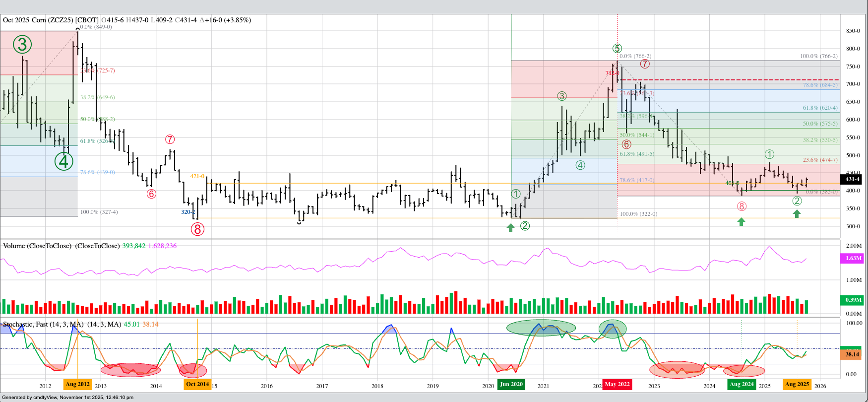Select the green Aug 2024 date flag
The height and width of the screenshot is (402, 868).
(x=742, y=384)
